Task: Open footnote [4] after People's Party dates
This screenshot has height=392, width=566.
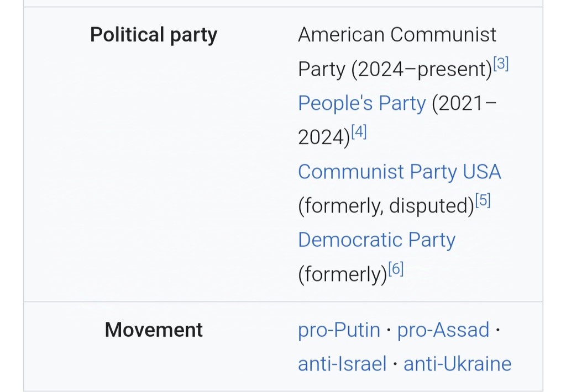Action: (359, 133)
